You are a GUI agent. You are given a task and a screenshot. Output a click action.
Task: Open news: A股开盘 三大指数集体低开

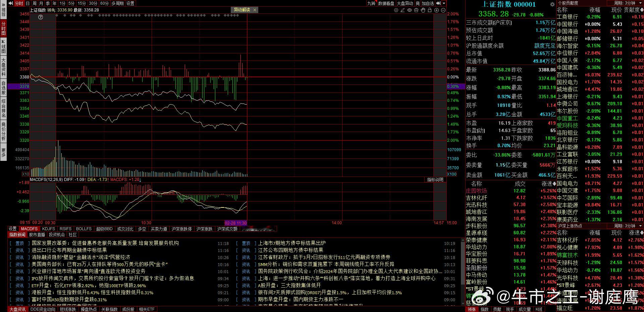tap(289, 285)
